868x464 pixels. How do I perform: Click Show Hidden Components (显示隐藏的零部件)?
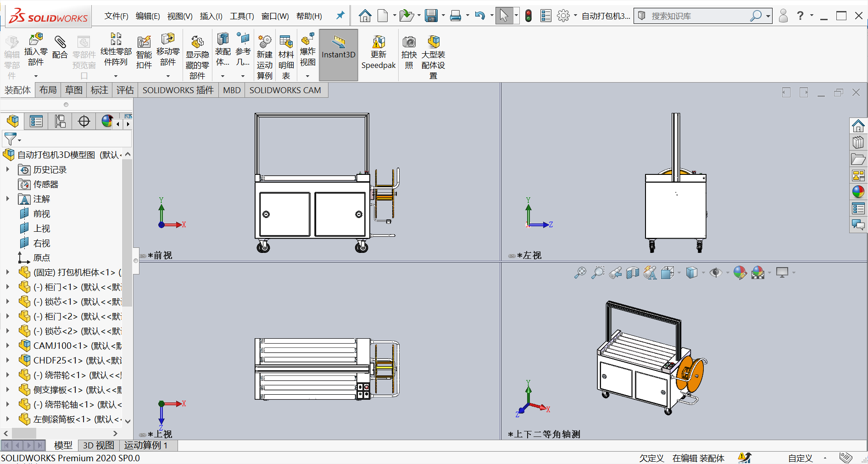(x=197, y=42)
